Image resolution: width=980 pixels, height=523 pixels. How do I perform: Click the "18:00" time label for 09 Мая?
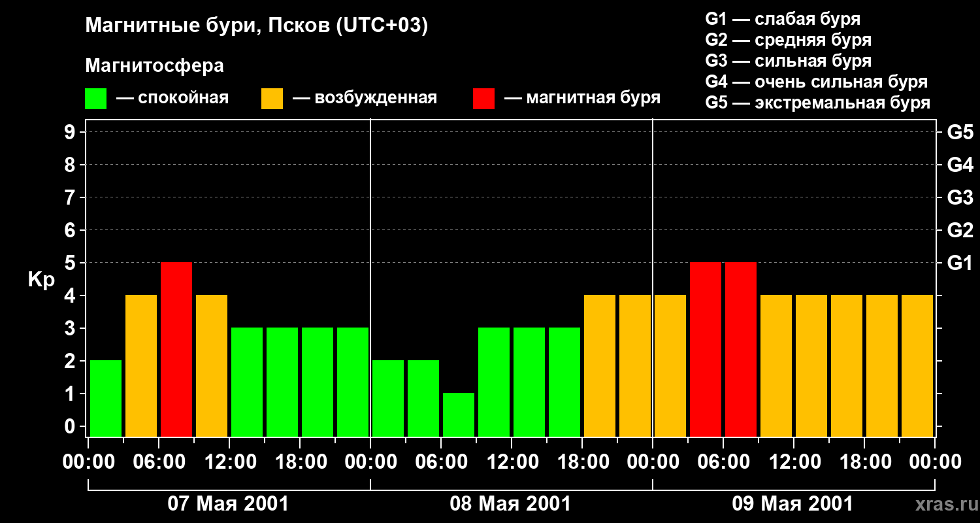pyautogui.click(x=864, y=462)
